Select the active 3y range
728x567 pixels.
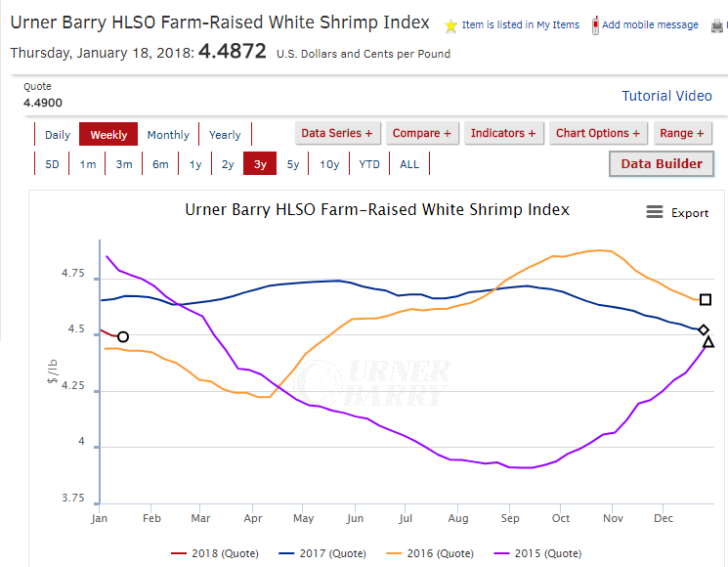click(260, 164)
